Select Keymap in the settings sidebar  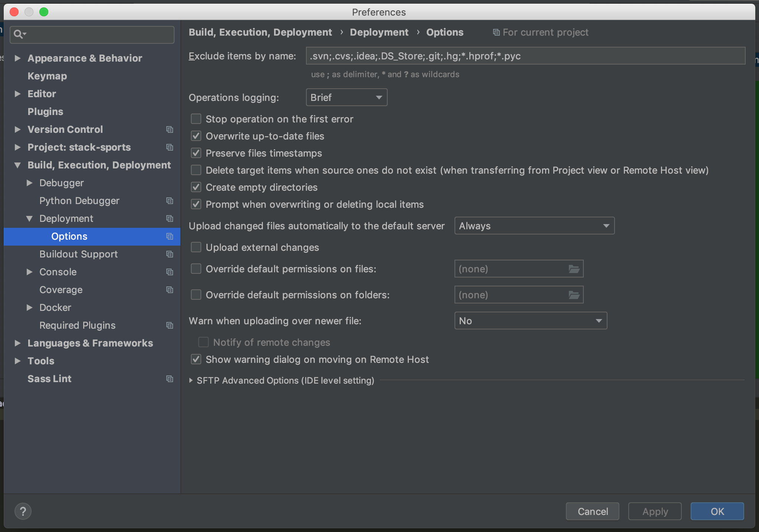click(47, 76)
